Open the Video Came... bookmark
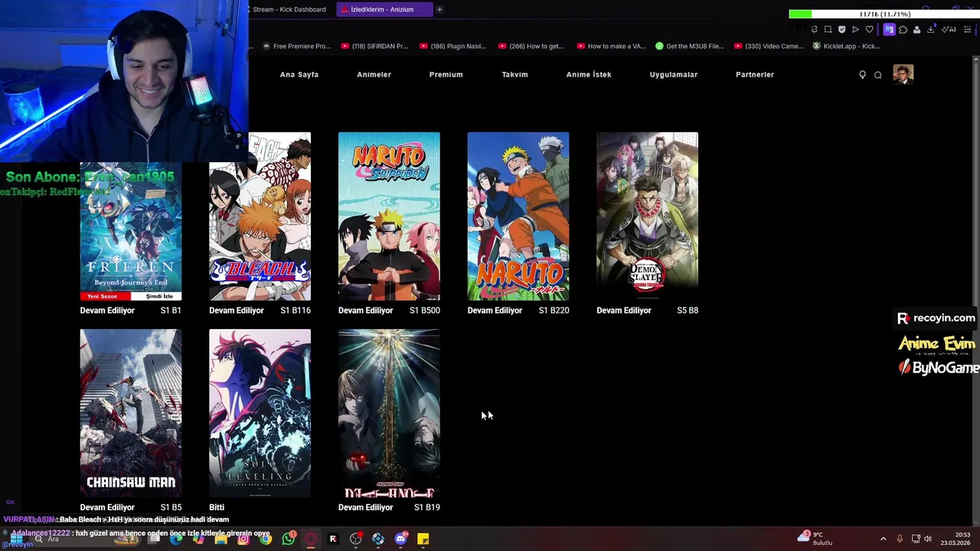Image resolution: width=980 pixels, height=551 pixels. (769, 46)
